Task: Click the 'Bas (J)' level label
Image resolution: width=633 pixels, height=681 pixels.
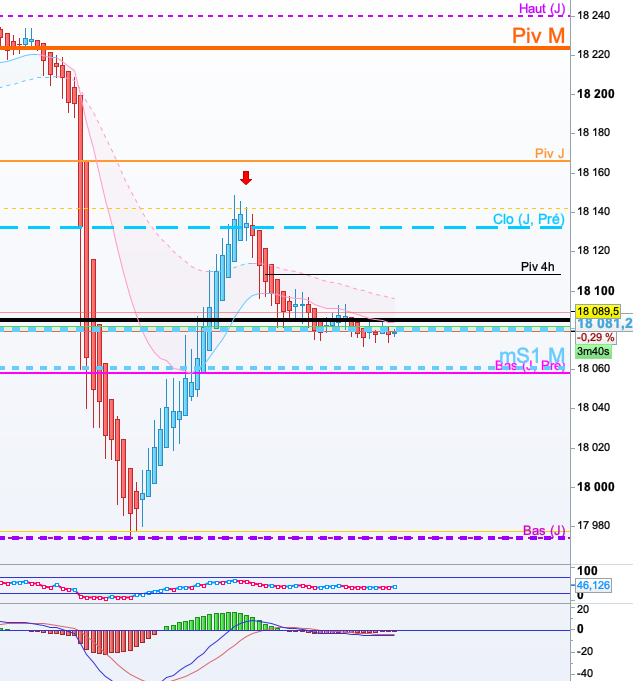Action: 544,530
